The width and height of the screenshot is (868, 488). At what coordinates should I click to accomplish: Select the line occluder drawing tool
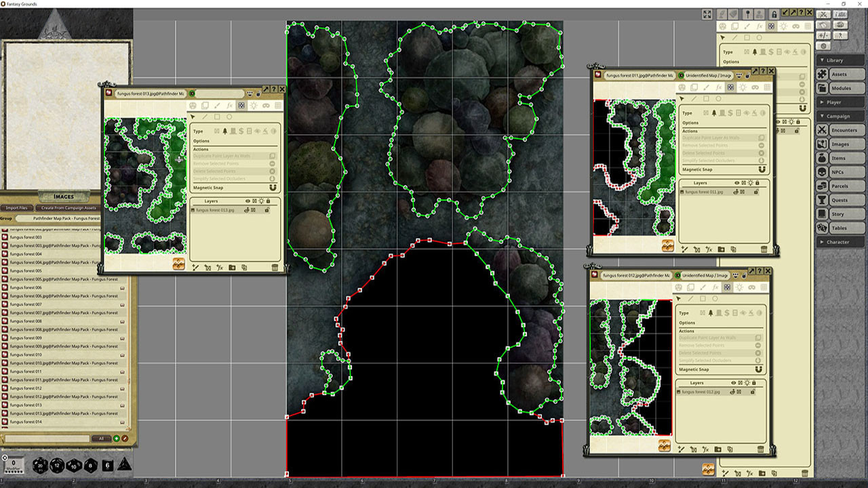point(205,117)
